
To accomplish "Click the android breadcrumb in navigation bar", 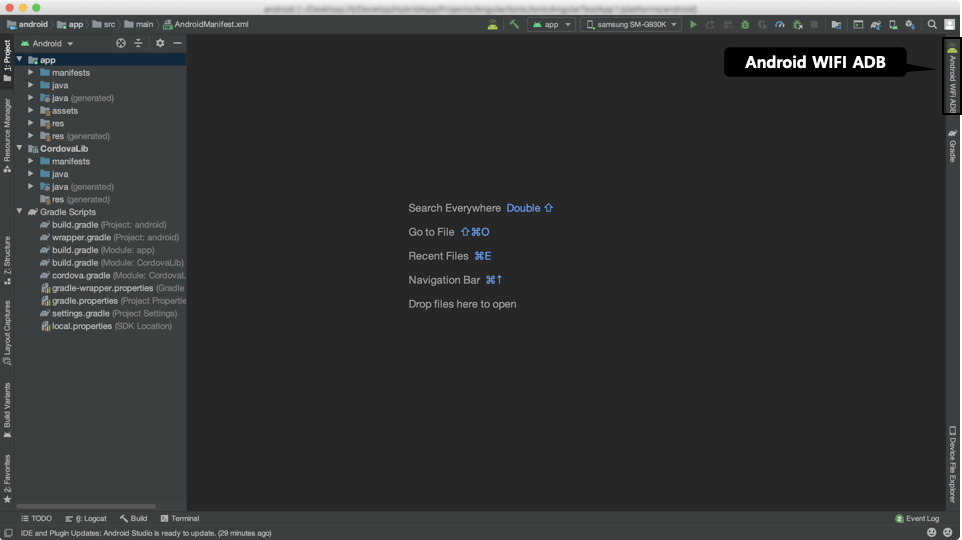I will [x=28, y=25].
